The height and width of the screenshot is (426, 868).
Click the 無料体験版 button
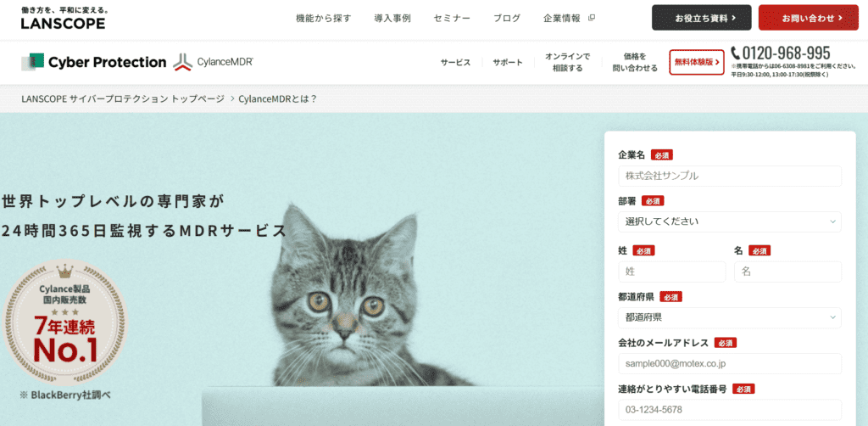point(697,62)
